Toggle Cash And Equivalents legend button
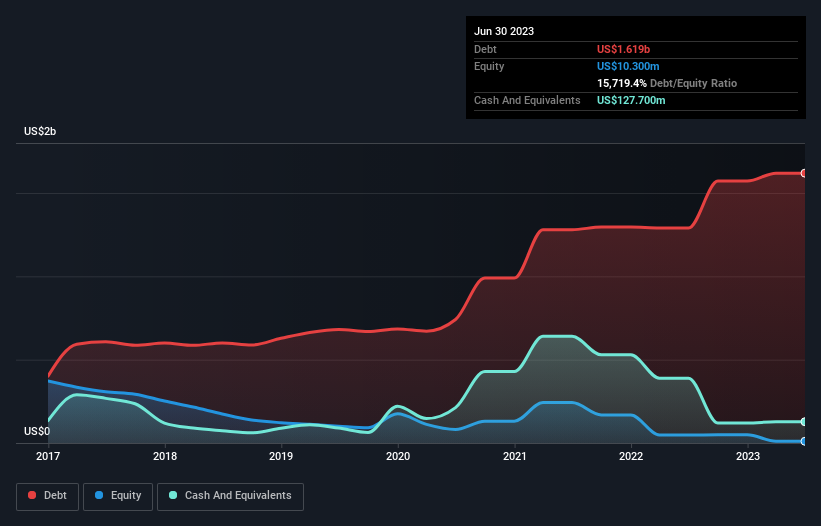The image size is (821, 526). pyautogui.click(x=230, y=496)
